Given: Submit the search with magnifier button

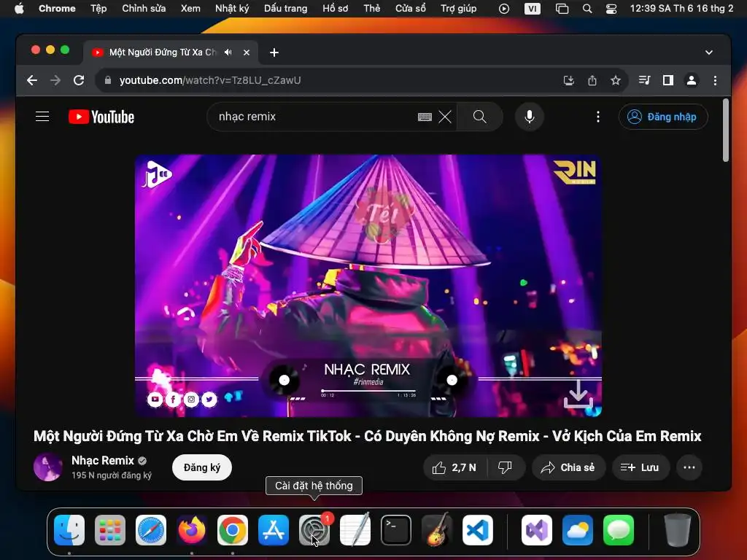Looking at the screenshot, I should point(480,117).
